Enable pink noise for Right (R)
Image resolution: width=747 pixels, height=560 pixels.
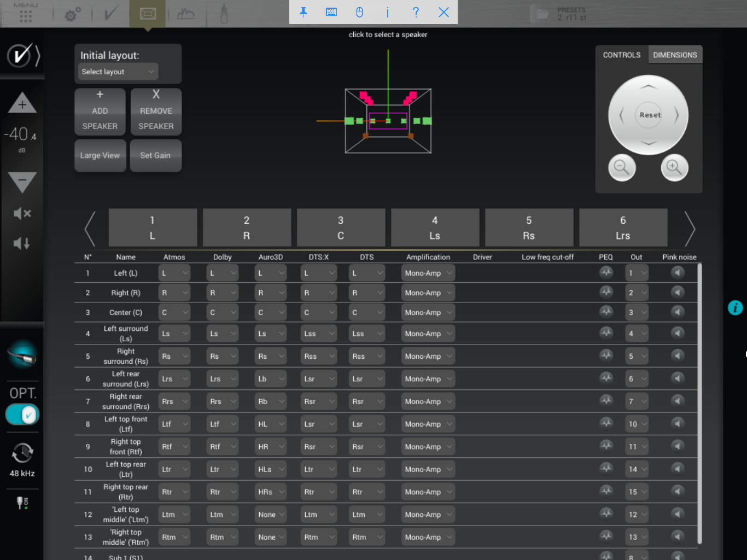pyautogui.click(x=678, y=292)
